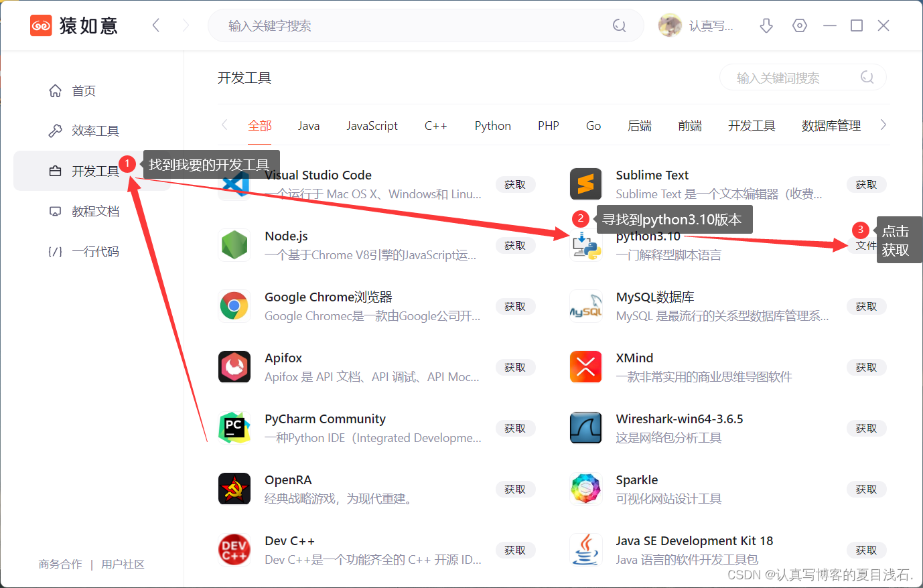Click 获取 for Google Chrome浏览器
923x588 pixels.
515,306
